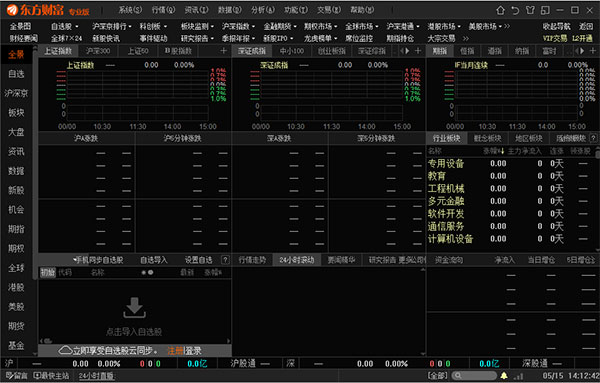Screen dimensions: 600x383
Task: Click the watchlist horizontal scrollbar
Action: pyautogui.click(x=135, y=341)
